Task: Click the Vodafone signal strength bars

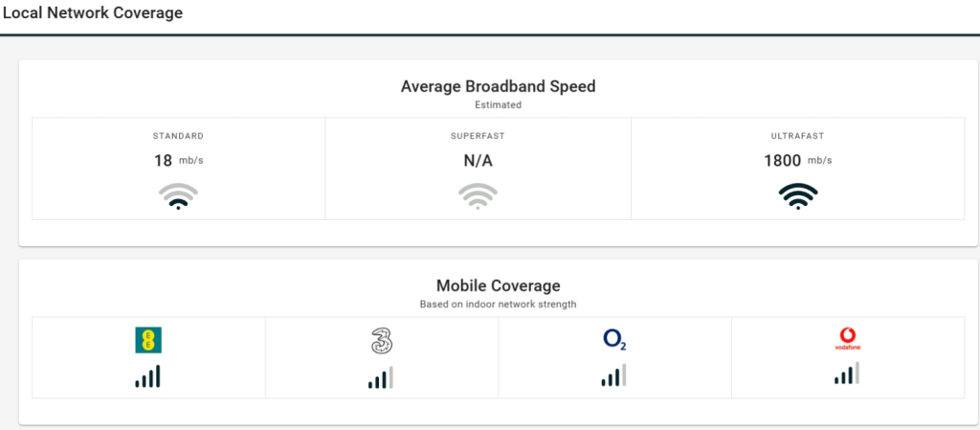Action: pos(847,374)
